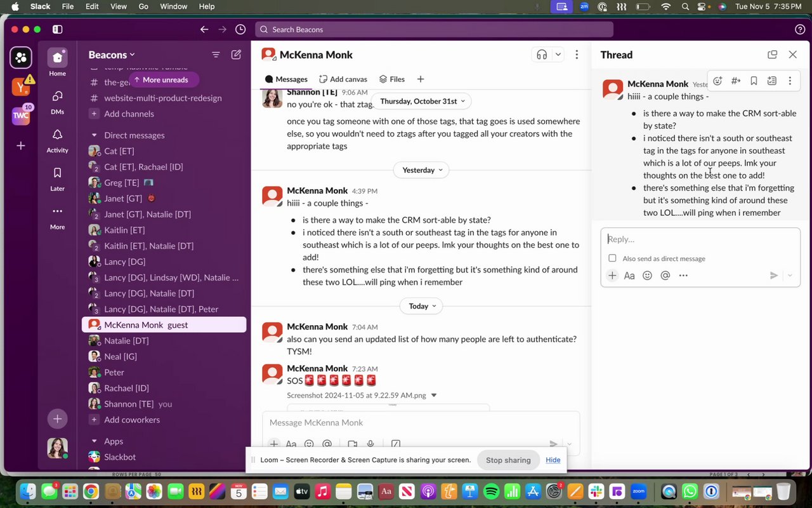
Task: Collapse the Direct messages section
Action: [x=95, y=135]
